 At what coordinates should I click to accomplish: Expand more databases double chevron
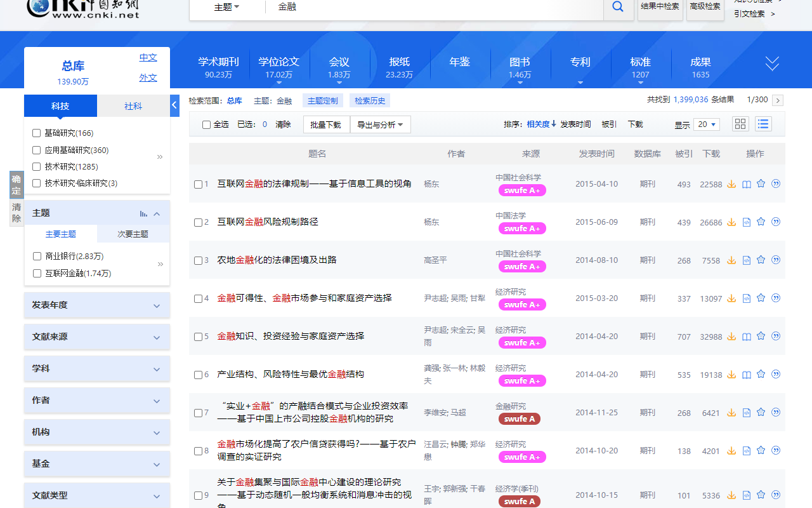tap(772, 63)
